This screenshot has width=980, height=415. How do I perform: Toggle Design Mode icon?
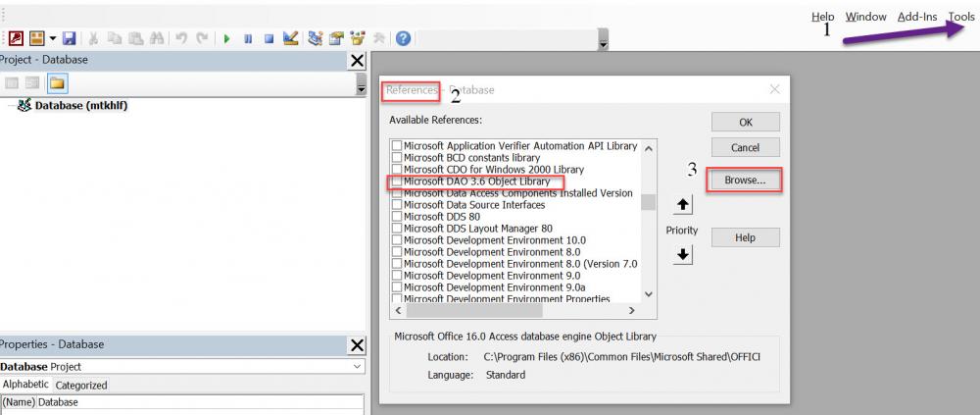(290, 39)
